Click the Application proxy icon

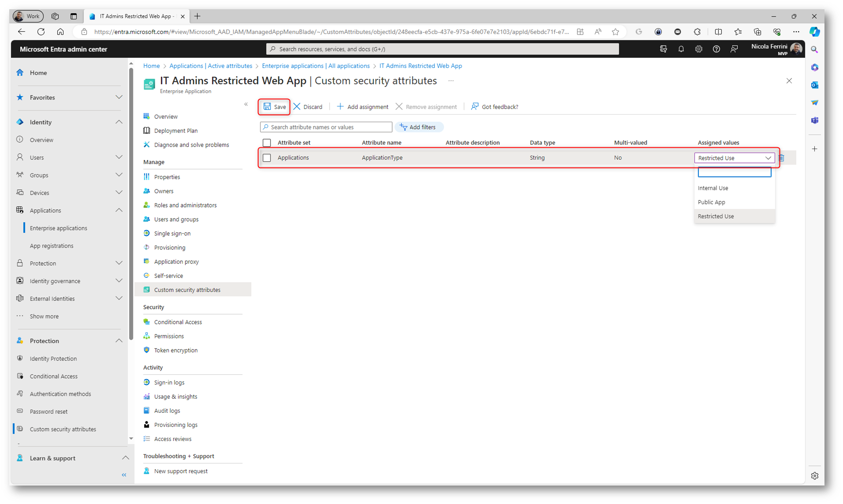pyautogui.click(x=147, y=261)
